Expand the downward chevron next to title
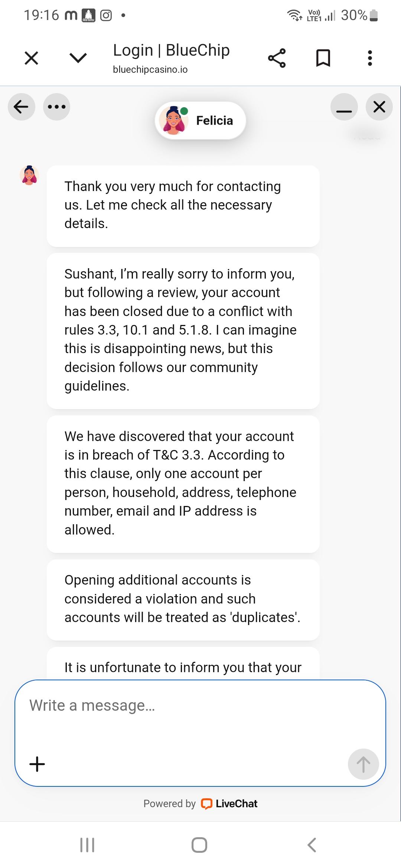 (78, 58)
